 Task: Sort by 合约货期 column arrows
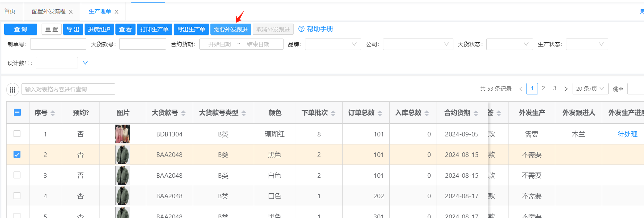[476, 113]
